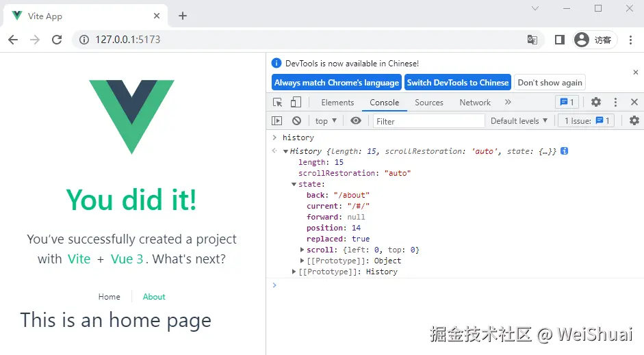Image resolution: width=644 pixels, height=355 pixels.
Task: Follow the Vue 3 link
Action: 127,259
